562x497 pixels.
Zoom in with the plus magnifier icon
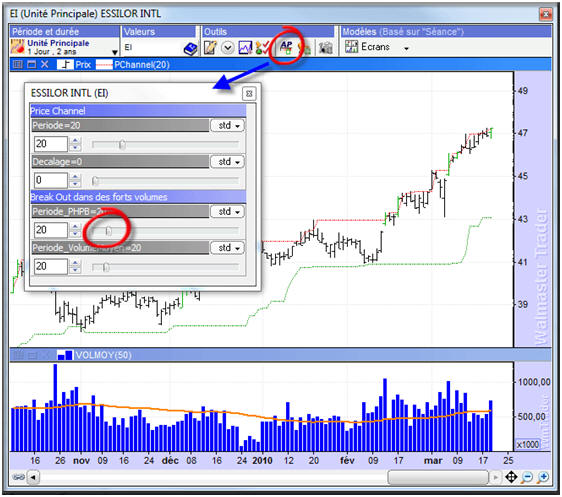(x=543, y=477)
